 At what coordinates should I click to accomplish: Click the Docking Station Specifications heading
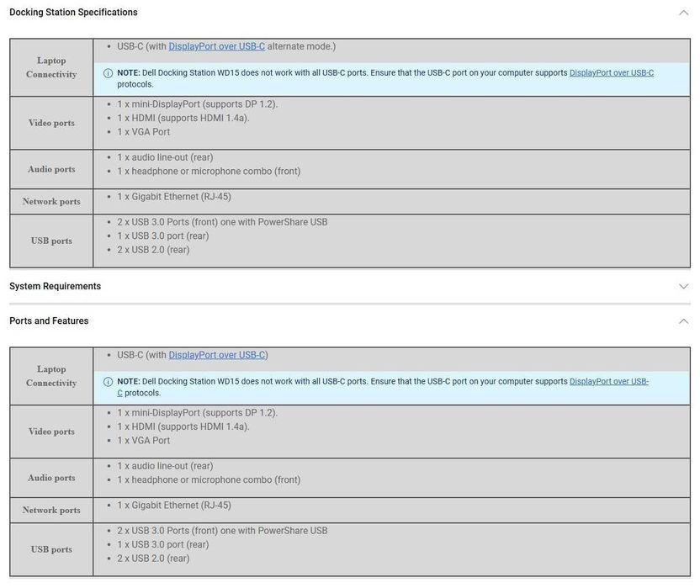(x=73, y=13)
